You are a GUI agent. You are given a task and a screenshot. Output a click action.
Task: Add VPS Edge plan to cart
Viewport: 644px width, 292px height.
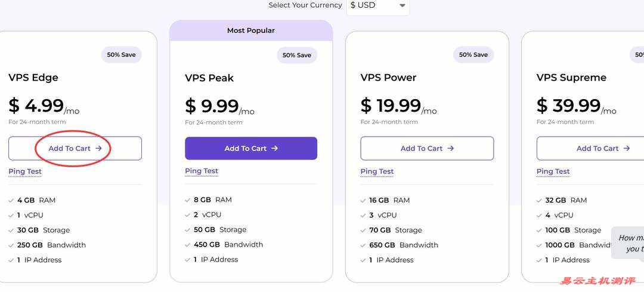coord(75,149)
